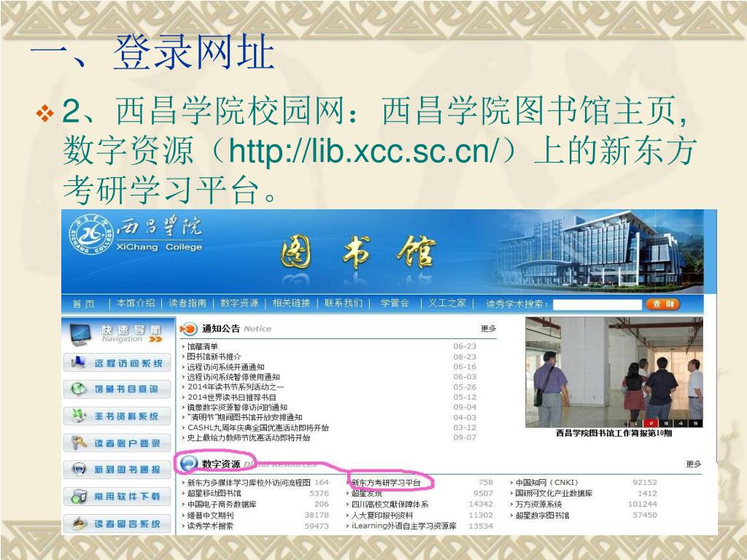Open 新东方考研学习平台 link

[x=387, y=483]
